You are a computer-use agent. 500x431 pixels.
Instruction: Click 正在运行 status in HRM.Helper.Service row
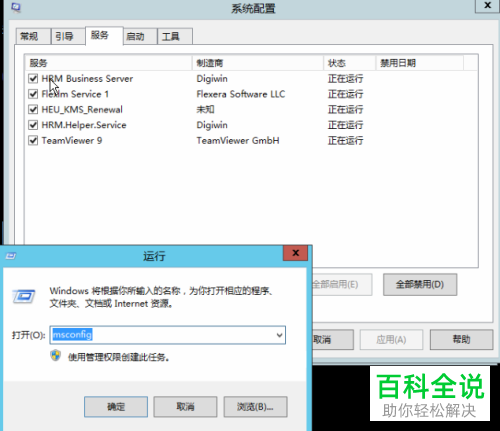tap(345, 125)
